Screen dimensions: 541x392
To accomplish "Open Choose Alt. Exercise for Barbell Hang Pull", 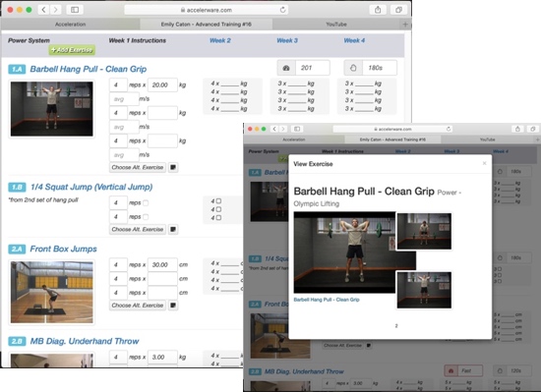I will pos(138,167).
